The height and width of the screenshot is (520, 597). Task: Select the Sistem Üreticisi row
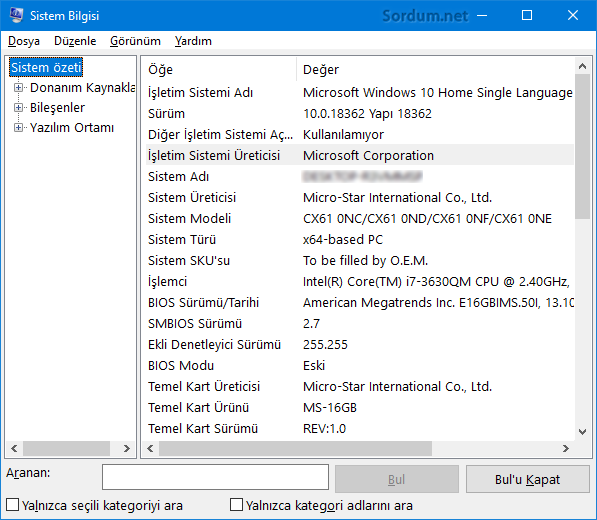(x=360, y=198)
